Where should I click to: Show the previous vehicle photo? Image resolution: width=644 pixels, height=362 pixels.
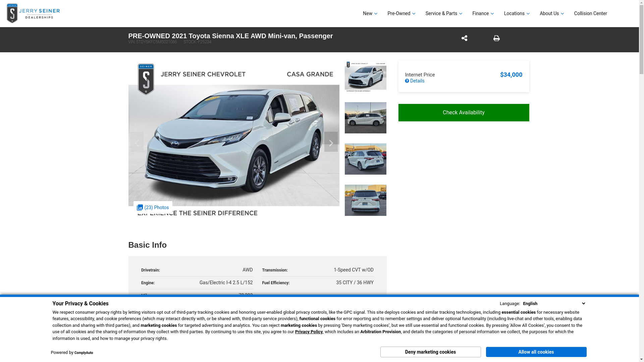coord(137,142)
